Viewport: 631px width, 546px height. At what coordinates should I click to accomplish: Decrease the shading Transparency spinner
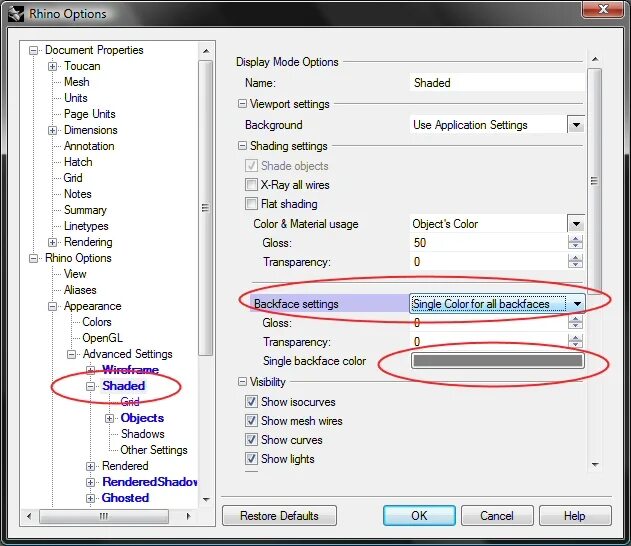pyautogui.click(x=575, y=266)
